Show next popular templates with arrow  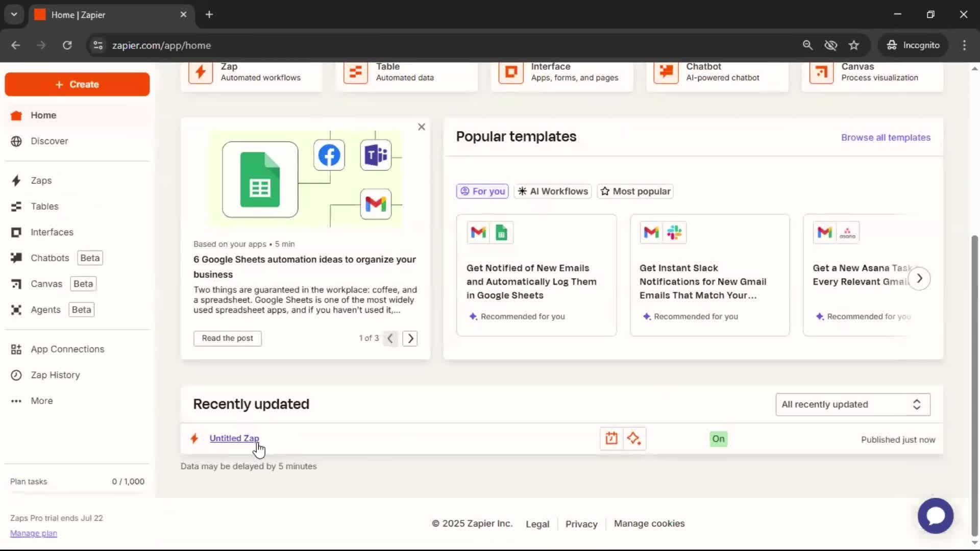(919, 279)
